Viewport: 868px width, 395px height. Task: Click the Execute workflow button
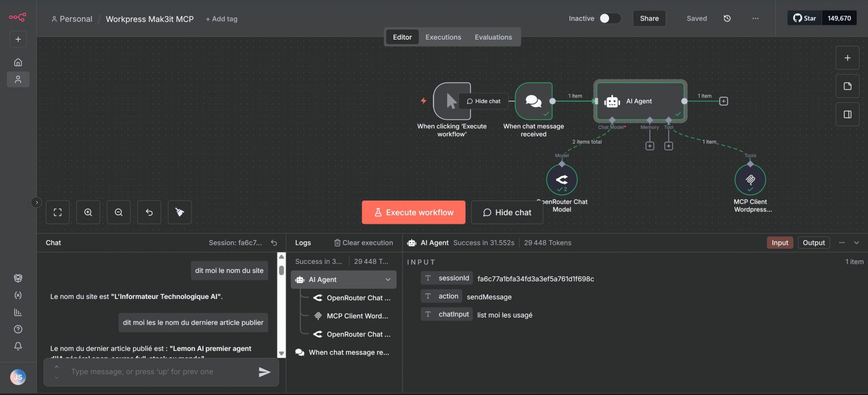click(x=414, y=212)
